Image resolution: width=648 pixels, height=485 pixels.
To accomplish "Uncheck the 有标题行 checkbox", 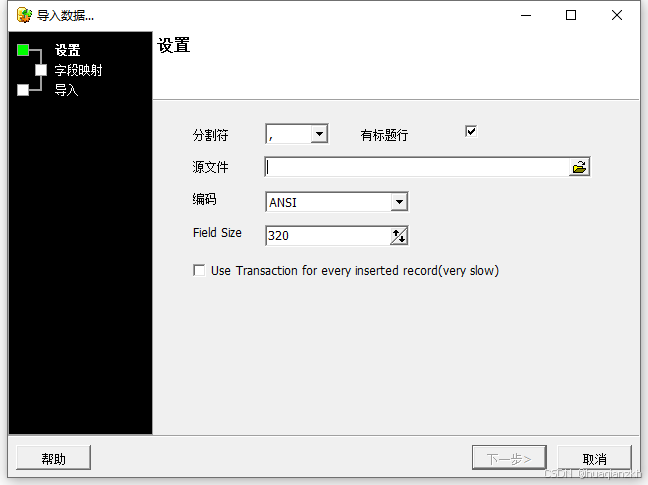I will pos(471,131).
